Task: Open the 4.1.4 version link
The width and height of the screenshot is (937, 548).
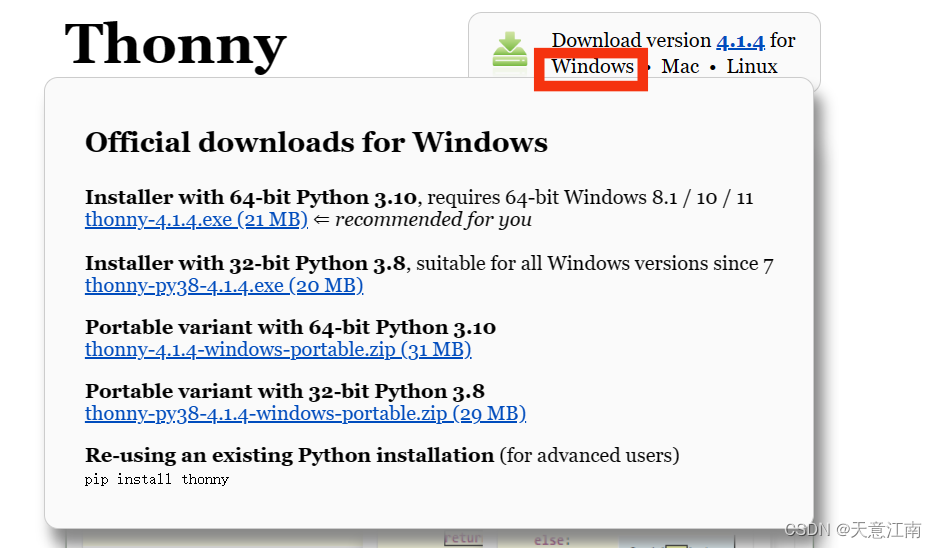Action: click(x=740, y=41)
